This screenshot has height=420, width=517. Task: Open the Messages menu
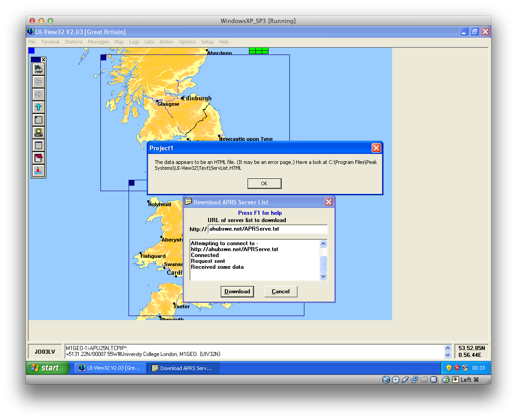[x=98, y=42]
